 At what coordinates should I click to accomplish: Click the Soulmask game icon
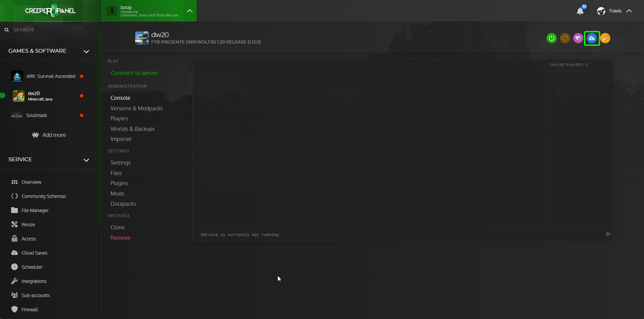tap(17, 115)
